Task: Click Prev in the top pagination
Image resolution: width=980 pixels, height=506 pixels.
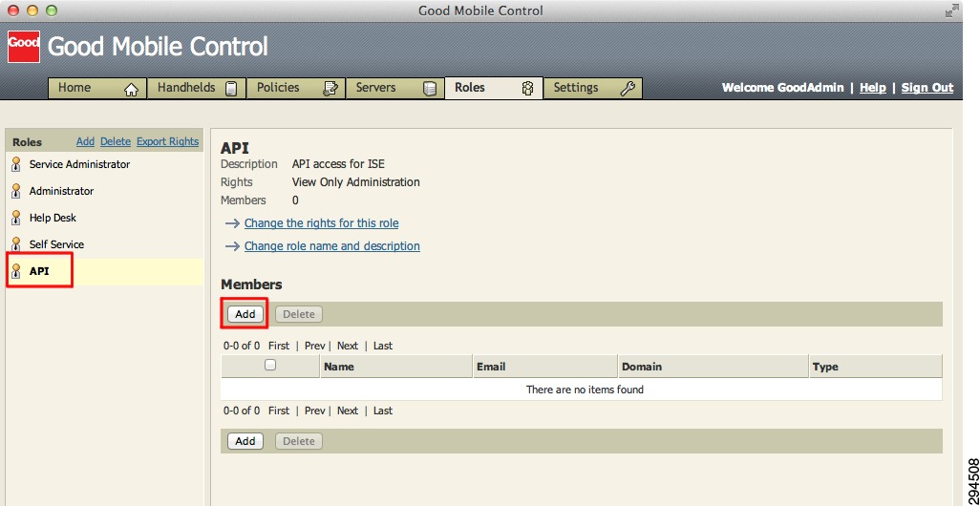Action: (x=314, y=346)
